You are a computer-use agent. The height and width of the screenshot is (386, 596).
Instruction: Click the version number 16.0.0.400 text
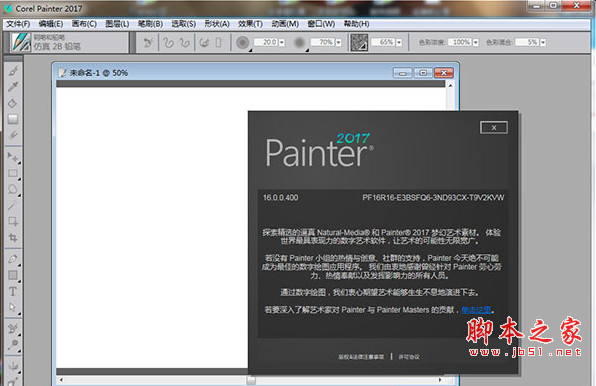281,198
